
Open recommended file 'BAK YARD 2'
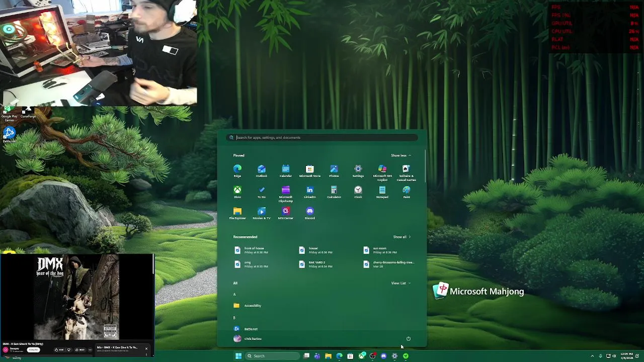pyautogui.click(x=316, y=264)
